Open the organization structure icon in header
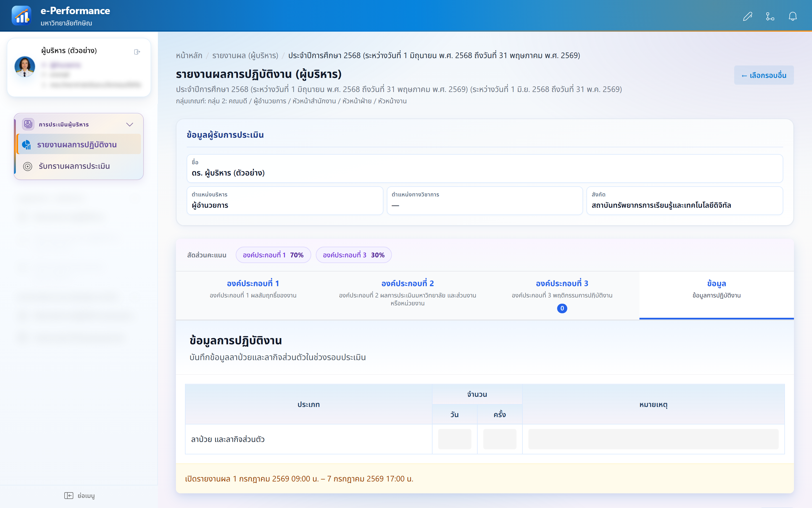 [x=770, y=16]
